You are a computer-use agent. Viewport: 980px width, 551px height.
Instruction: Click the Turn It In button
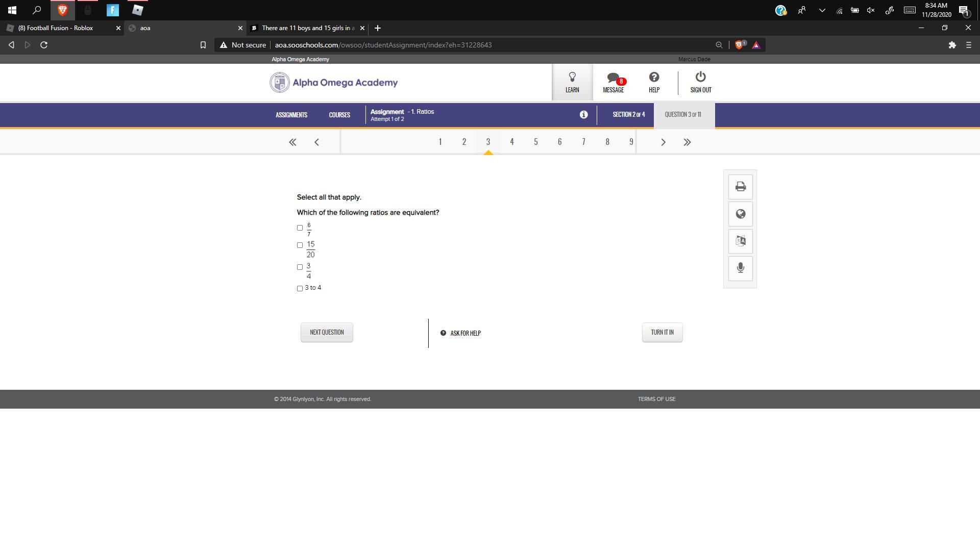(x=662, y=332)
